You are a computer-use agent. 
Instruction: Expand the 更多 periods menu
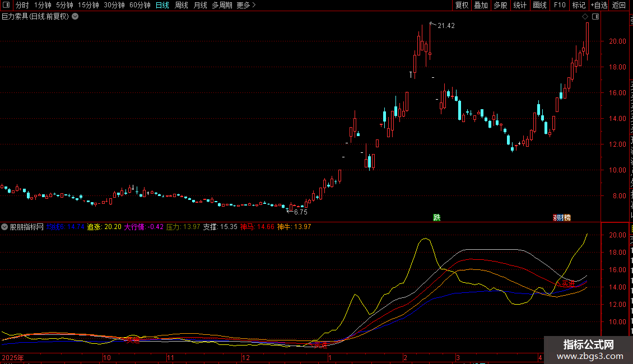pyautogui.click(x=246, y=5)
